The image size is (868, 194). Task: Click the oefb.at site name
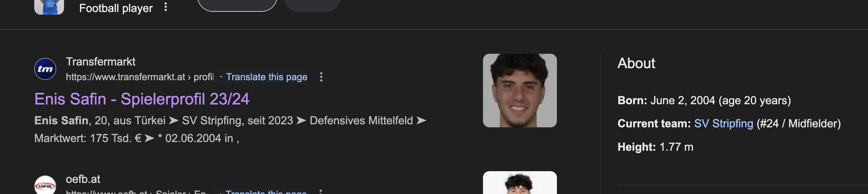tap(83, 179)
